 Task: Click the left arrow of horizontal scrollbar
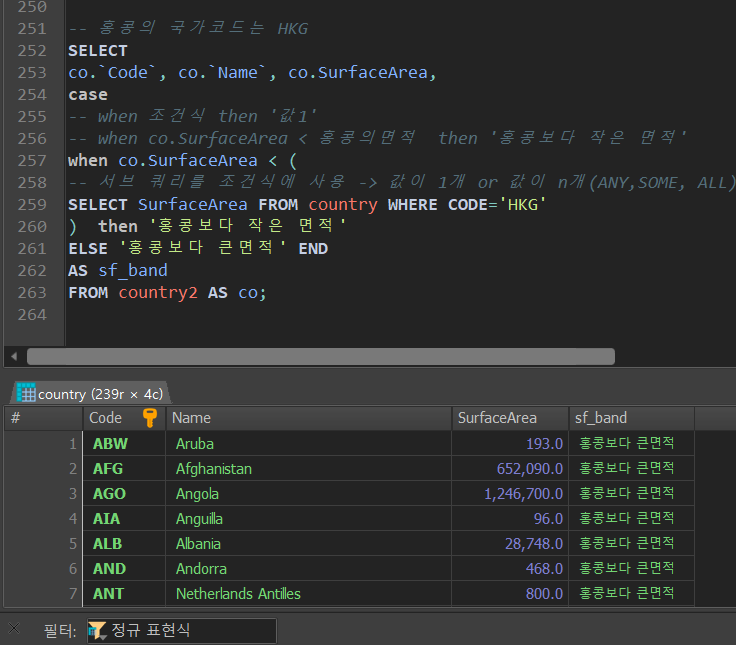point(14,356)
